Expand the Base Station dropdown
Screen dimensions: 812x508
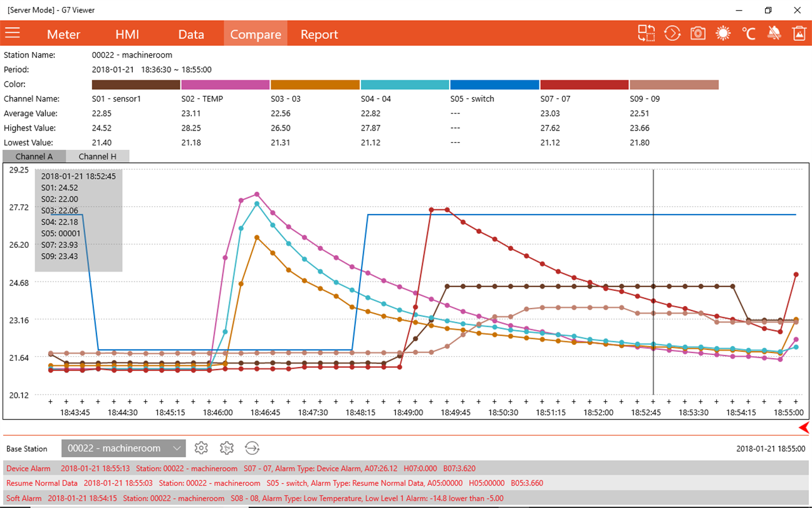(x=123, y=448)
